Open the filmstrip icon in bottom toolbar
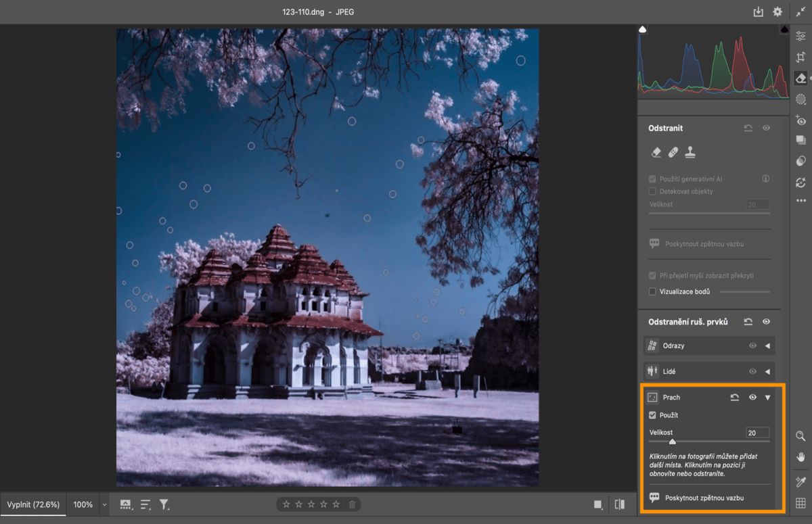Screen dimensions: 812x524 click(x=126, y=504)
